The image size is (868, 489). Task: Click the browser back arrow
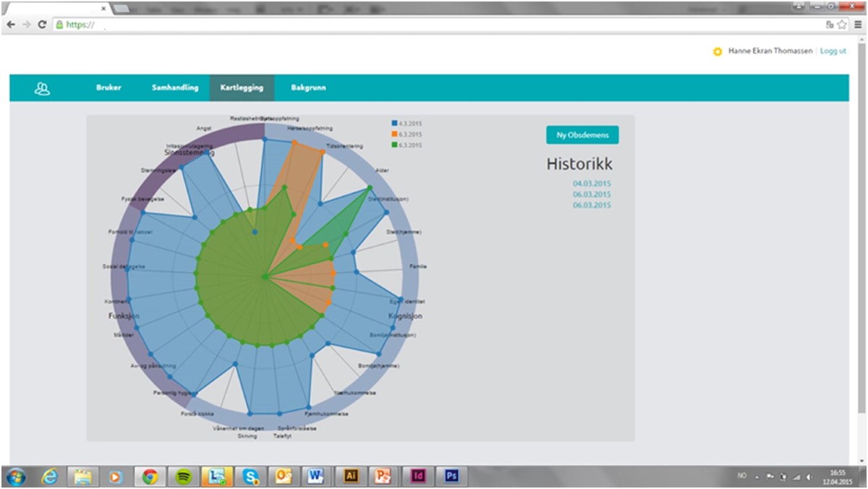click(x=11, y=25)
